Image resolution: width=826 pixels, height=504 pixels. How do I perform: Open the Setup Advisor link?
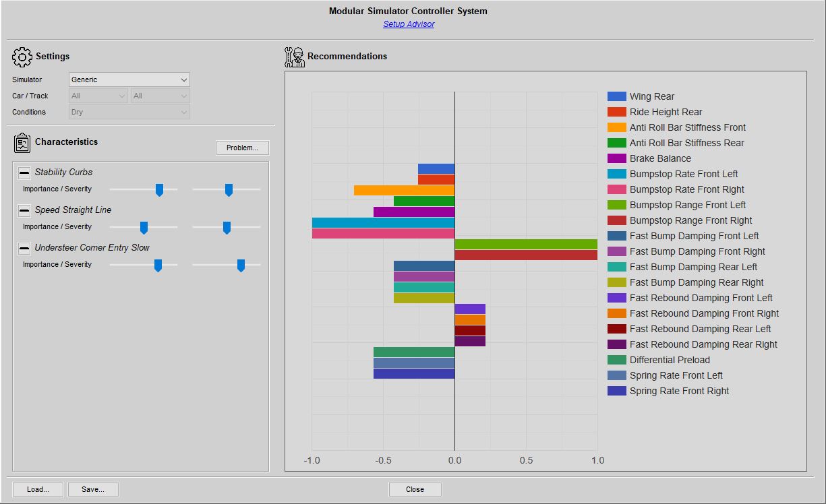tap(409, 24)
